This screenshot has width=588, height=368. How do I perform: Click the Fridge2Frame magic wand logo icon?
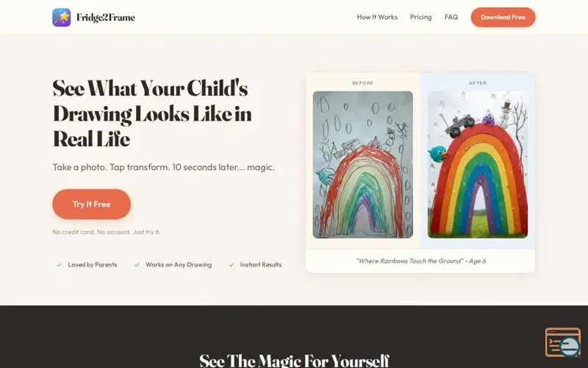tap(62, 17)
